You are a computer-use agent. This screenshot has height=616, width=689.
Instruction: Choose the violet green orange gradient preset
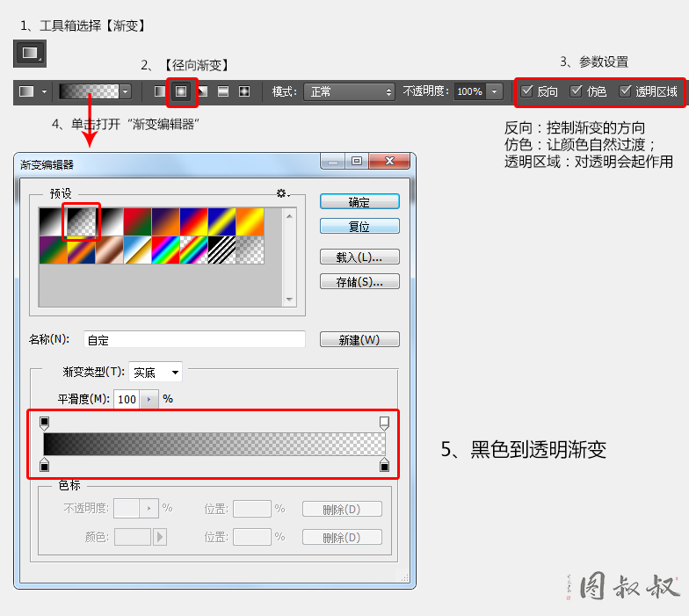point(53,250)
